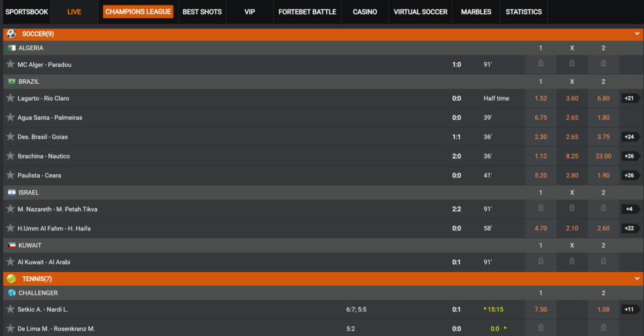Image resolution: width=644 pixels, height=336 pixels.
Task: Bet on Lagarto home win at 1.52
Action: 540,99
